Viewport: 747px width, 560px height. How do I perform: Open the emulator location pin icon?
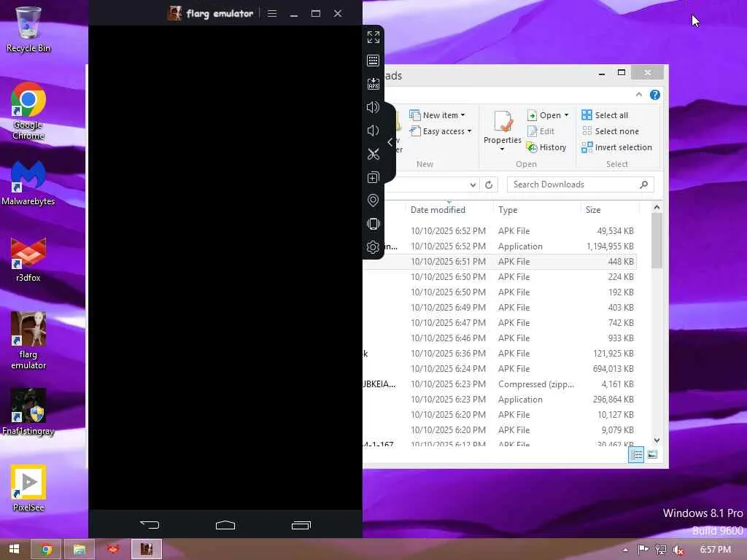(x=373, y=201)
